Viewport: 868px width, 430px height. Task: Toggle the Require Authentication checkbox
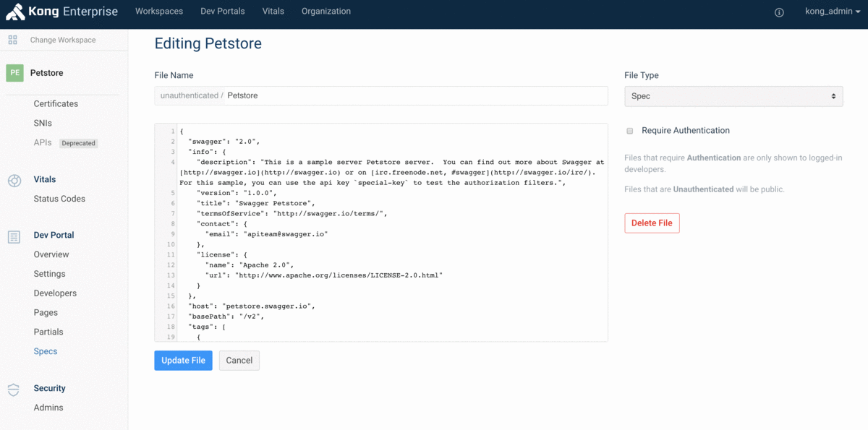pos(629,131)
